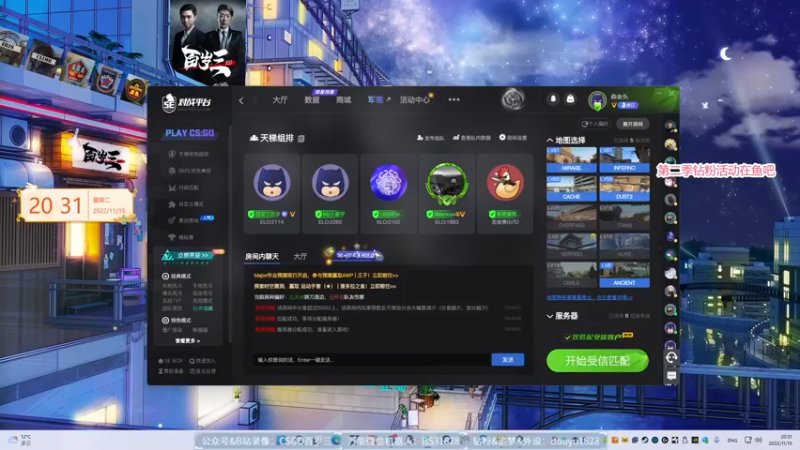
Task: Start matching with green 开始受信匹配 button
Action: pyautogui.click(x=597, y=361)
